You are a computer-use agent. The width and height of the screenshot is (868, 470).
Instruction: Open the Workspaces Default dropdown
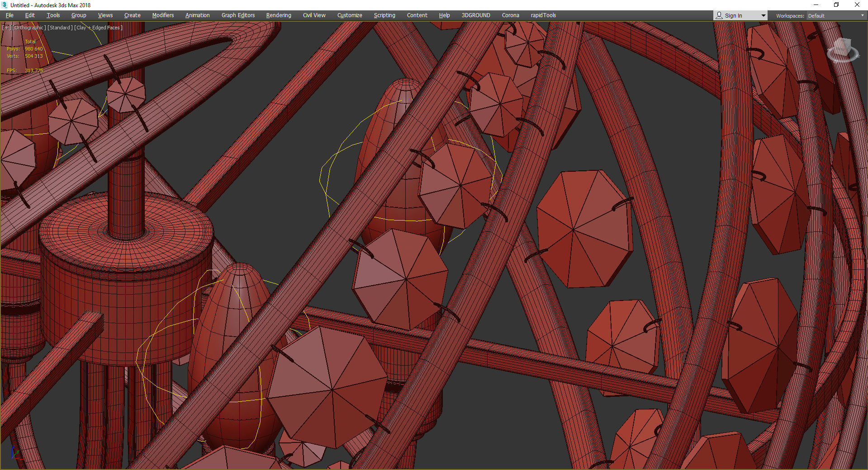(836, 16)
